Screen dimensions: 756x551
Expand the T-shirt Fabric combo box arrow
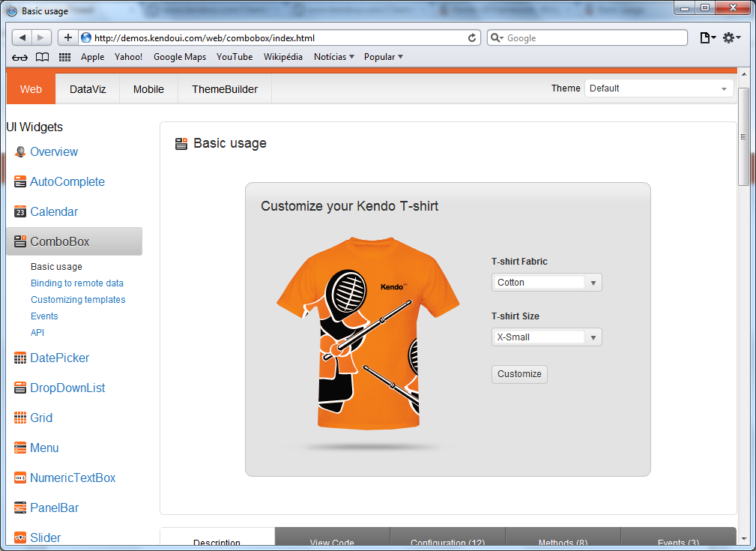point(593,283)
